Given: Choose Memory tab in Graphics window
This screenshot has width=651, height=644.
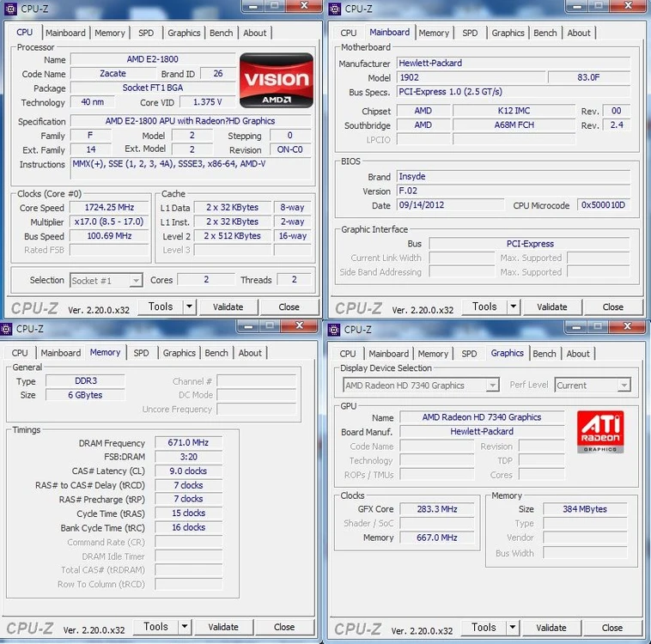Looking at the screenshot, I should 433,354.
